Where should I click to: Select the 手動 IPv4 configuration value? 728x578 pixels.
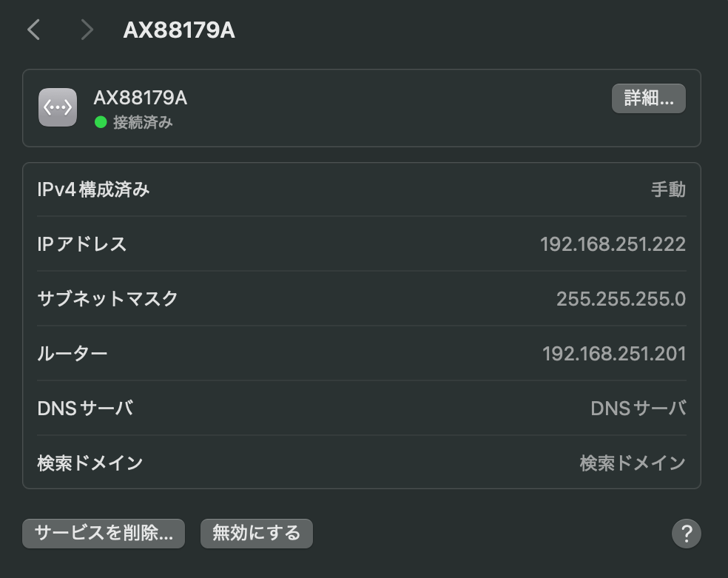[668, 189]
